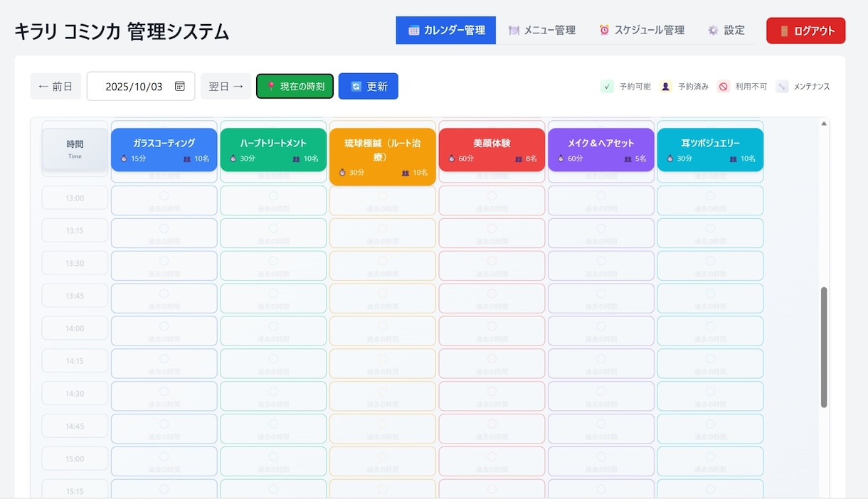Click people icon in ガラスコーティング header
The width and height of the screenshot is (868, 499).
[x=187, y=159]
